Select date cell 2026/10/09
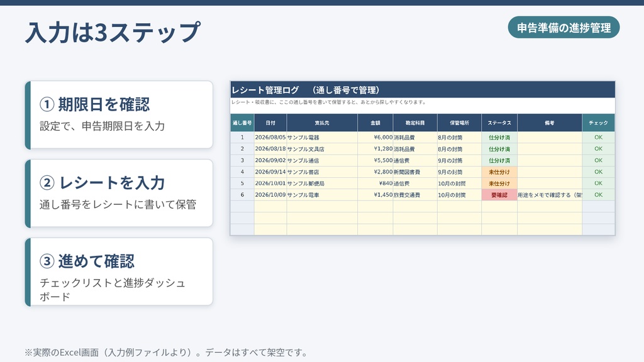The width and height of the screenshot is (644, 362). point(270,195)
